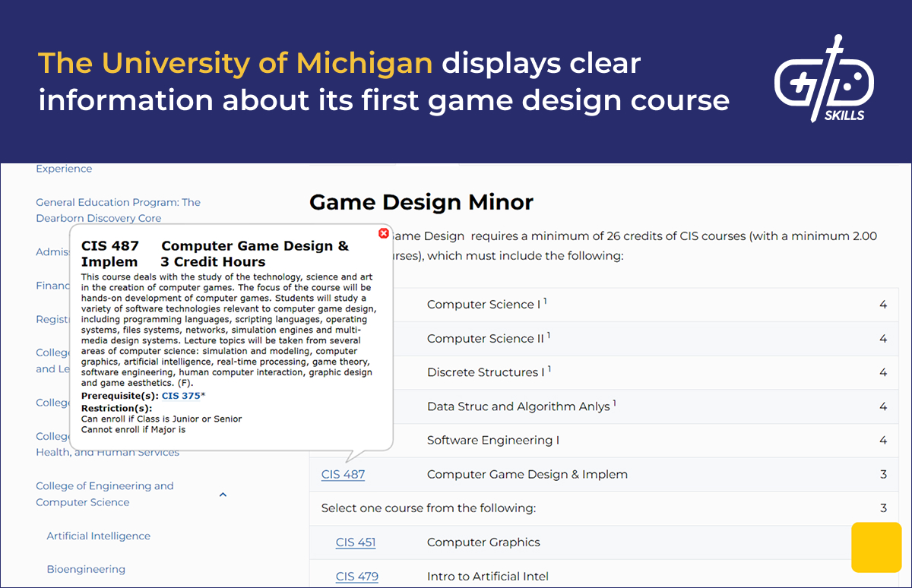This screenshot has height=588, width=912.
Task: Select Computer Game Design & Implem row text
Action: (527, 474)
